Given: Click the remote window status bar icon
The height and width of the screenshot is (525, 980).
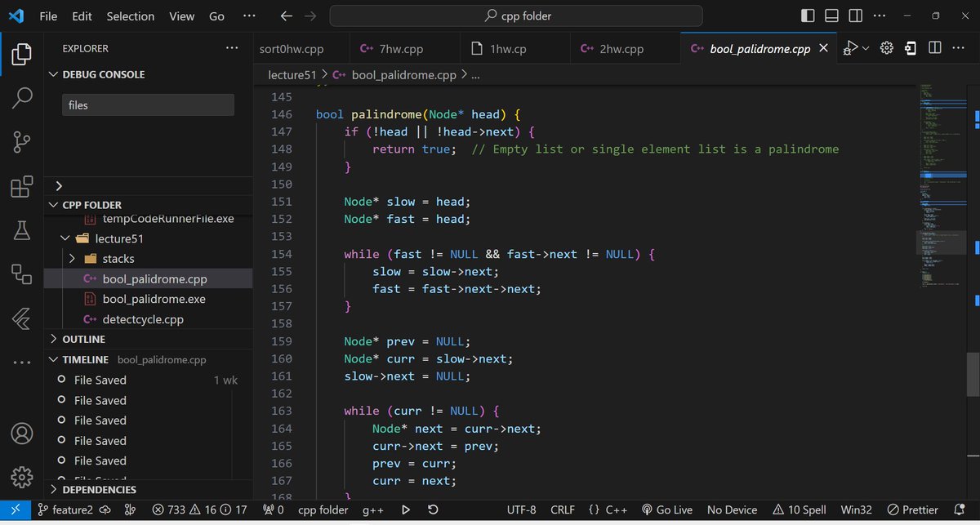Looking at the screenshot, I should (15, 509).
